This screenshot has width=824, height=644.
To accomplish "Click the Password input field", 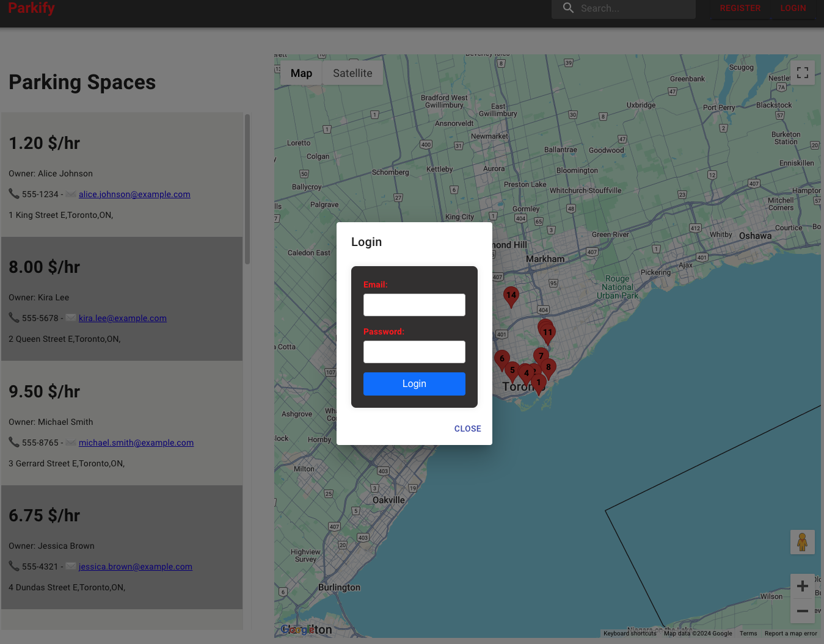I will 414,352.
